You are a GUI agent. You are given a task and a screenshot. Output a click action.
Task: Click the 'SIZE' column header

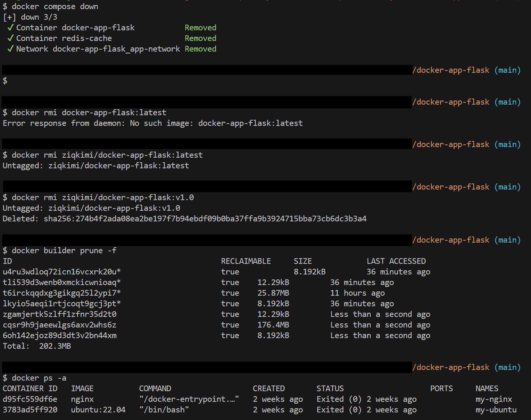point(303,261)
